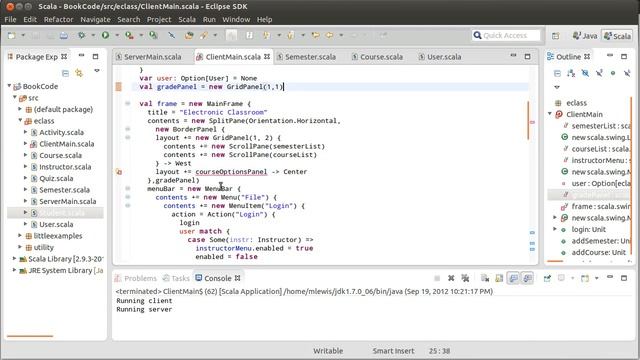The image size is (640, 360).
Task: Click the Open Task folder icon in toolbar
Action: (189, 36)
